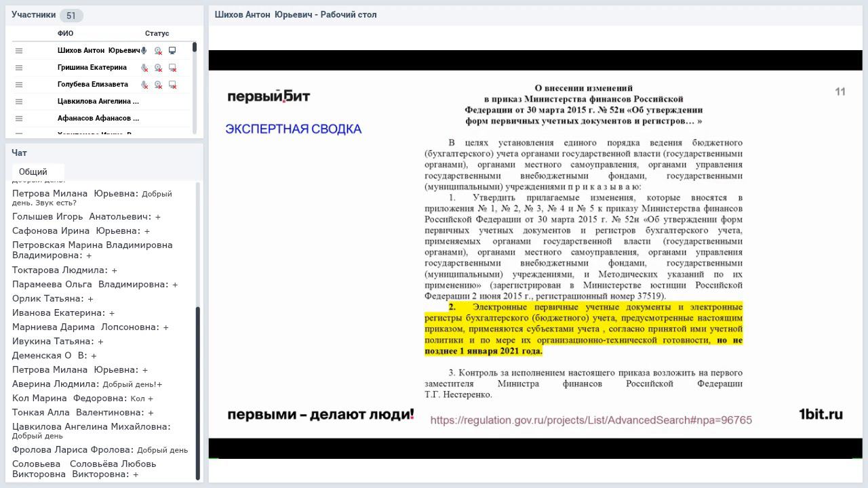Click chat message from Деменская О В
This screenshot has height=488, width=868.
point(54,356)
